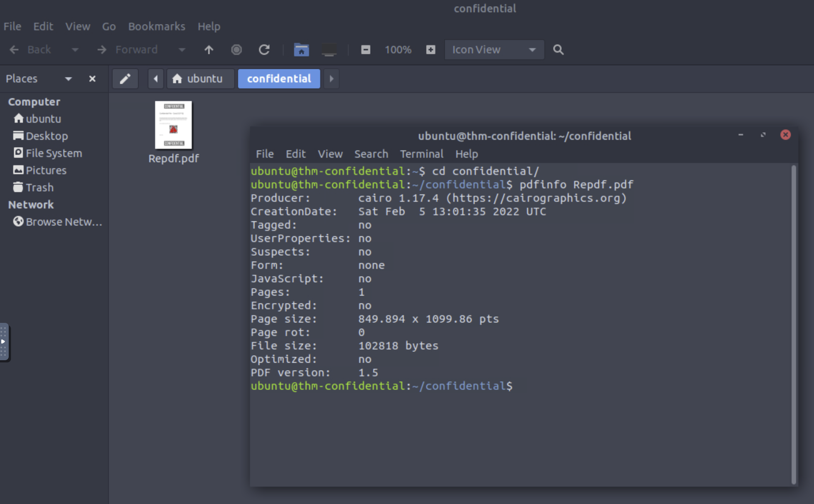Select Desktop in Places sidebar

click(x=41, y=136)
